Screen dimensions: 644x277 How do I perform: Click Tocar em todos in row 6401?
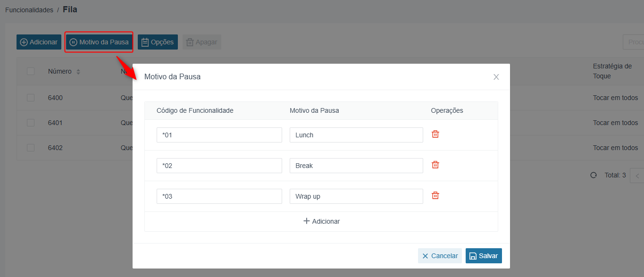615,123
